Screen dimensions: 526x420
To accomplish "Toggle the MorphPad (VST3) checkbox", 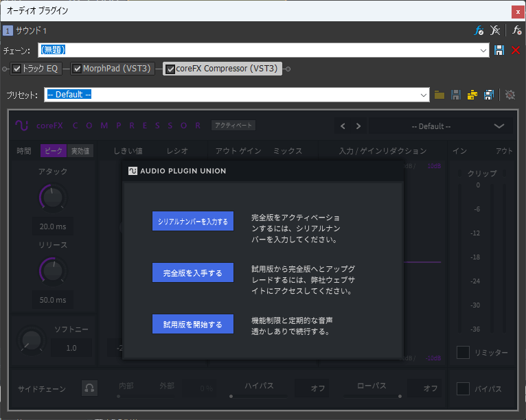I will (x=77, y=69).
